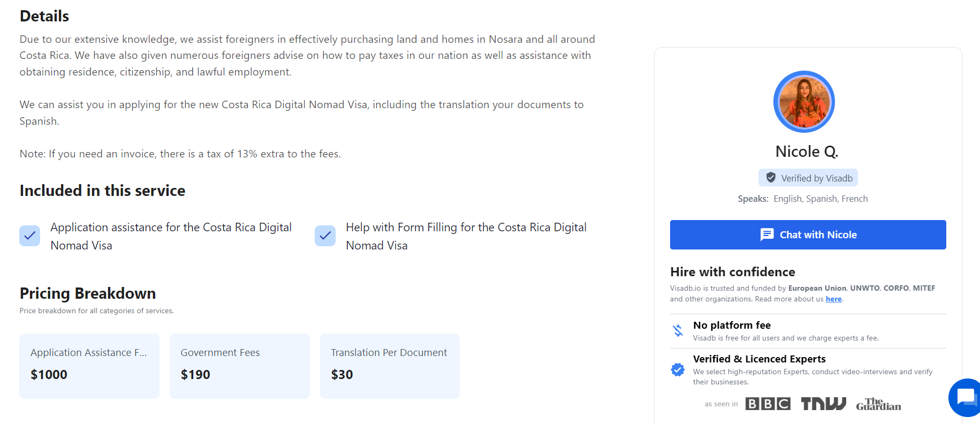Select the Application Assistance $1000 pricing card
This screenshot has width=980, height=424.
click(x=89, y=366)
